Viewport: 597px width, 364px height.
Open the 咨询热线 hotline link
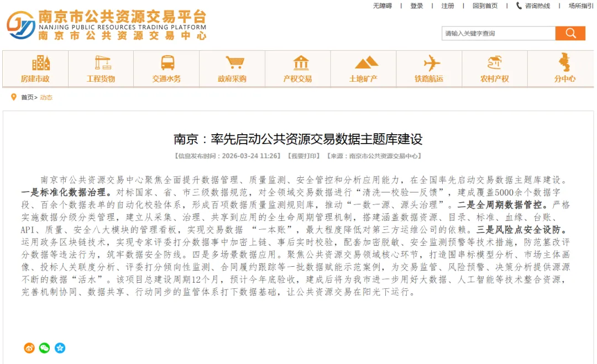(x=537, y=6)
